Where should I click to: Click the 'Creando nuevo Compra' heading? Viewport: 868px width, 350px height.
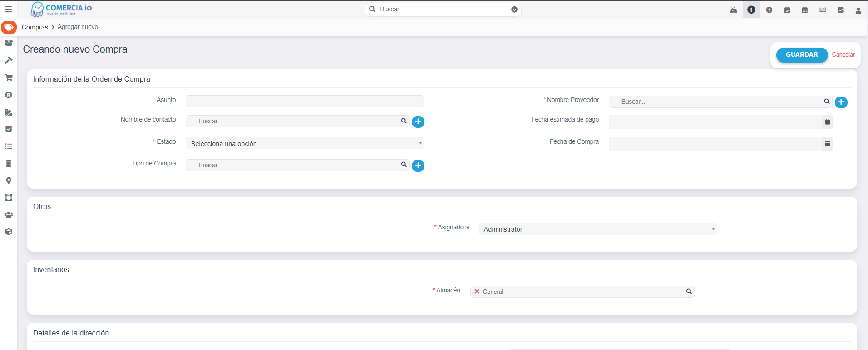pyautogui.click(x=75, y=49)
